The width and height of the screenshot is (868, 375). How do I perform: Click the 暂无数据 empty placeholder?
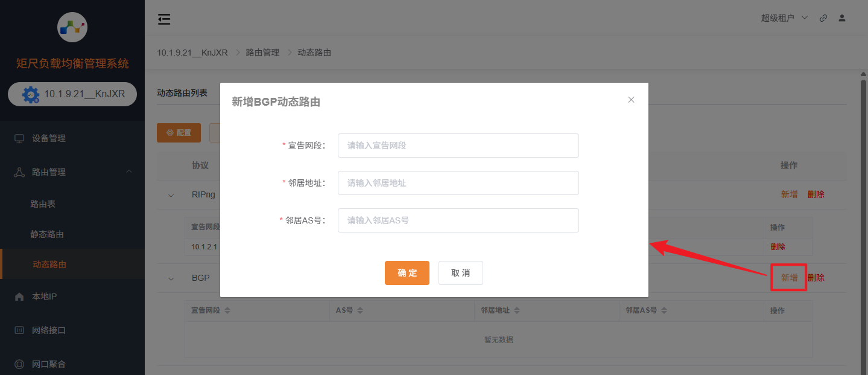pyautogui.click(x=499, y=340)
